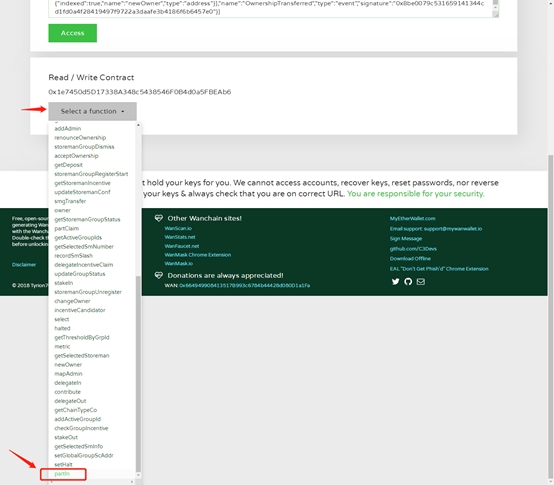Choose addAdmin function entry
Screen dimensions: 554x485
click(67, 128)
